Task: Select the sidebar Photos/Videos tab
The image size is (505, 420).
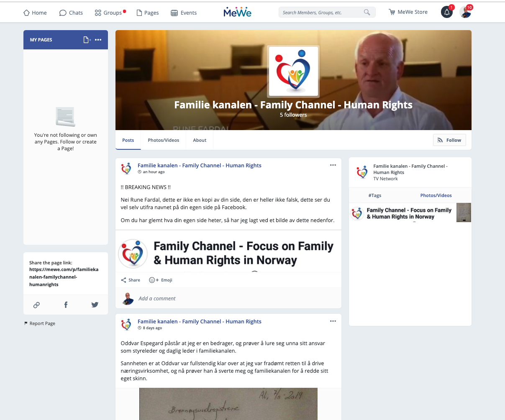Action: 436,195
